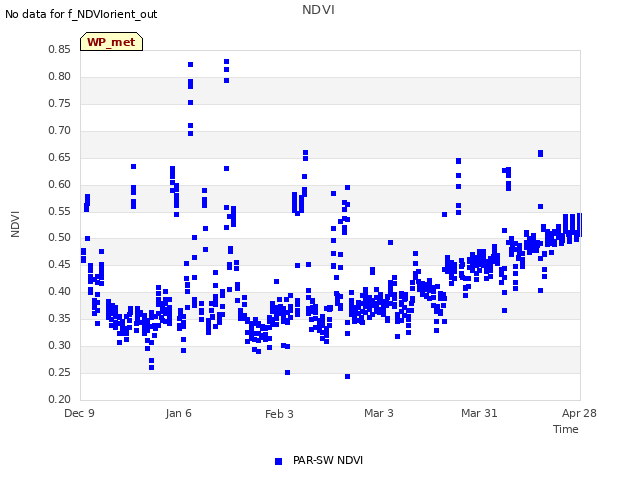Select the Jan 6 x-axis label
Viewport: 640px width, 480px height.
(178, 413)
